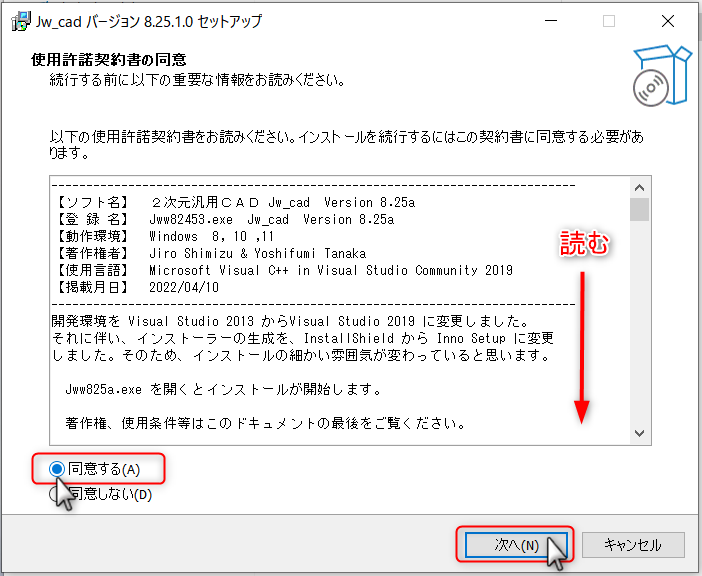Click the date '2022/04/10'

point(184,287)
